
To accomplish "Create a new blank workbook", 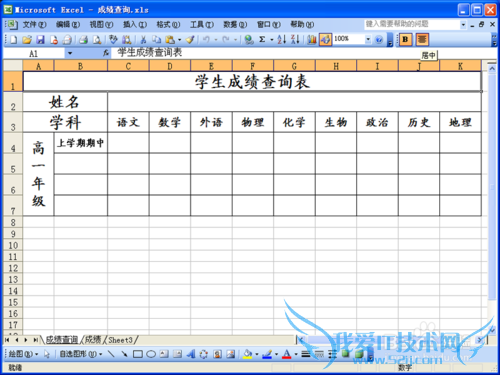I will tap(13, 40).
